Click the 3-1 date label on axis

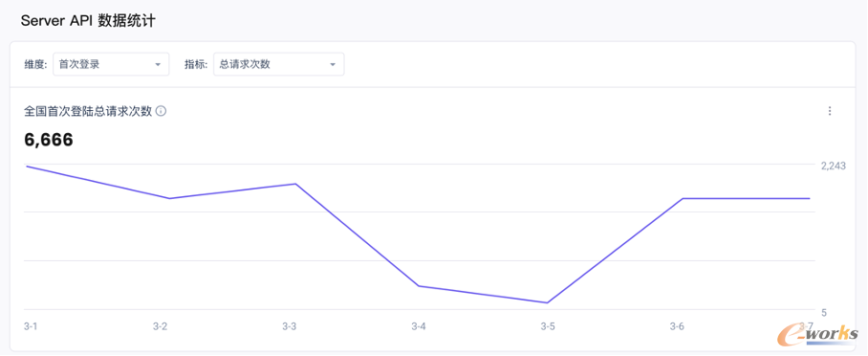[31, 326]
